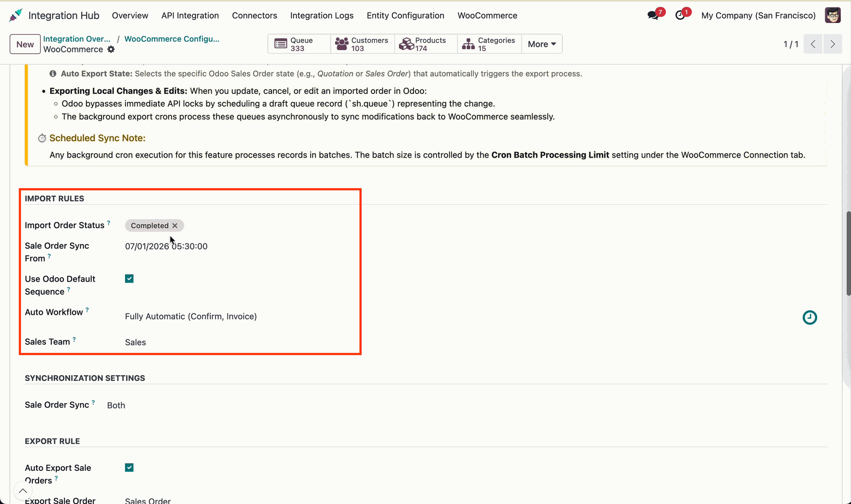Click the 1 / 1 pager counter
The image size is (851, 504).
coord(791,44)
